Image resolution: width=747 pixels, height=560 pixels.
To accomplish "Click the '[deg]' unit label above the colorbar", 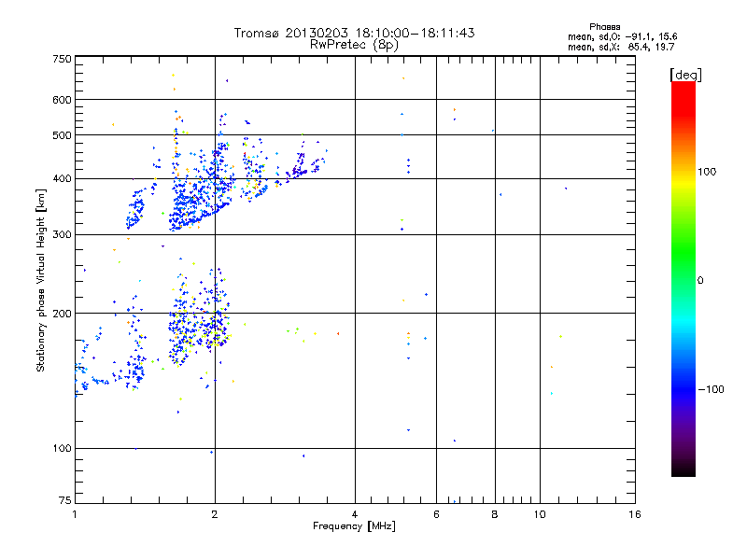I will click(685, 75).
